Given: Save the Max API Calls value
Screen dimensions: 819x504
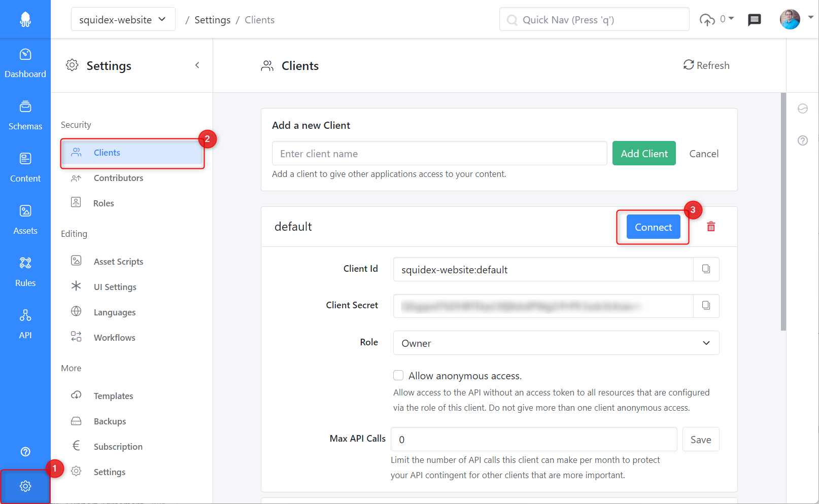Looking at the screenshot, I should (x=701, y=439).
